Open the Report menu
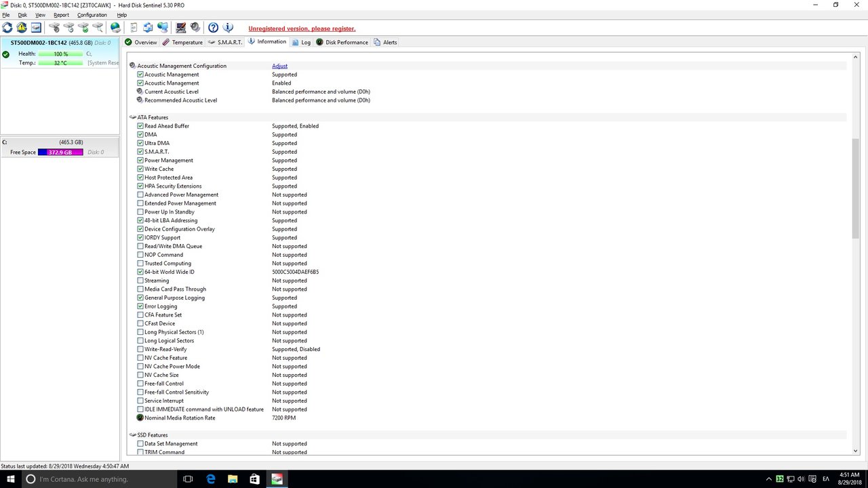Viewport: 868px width, 488px height. pyautogui.click(x=61, y=15)
